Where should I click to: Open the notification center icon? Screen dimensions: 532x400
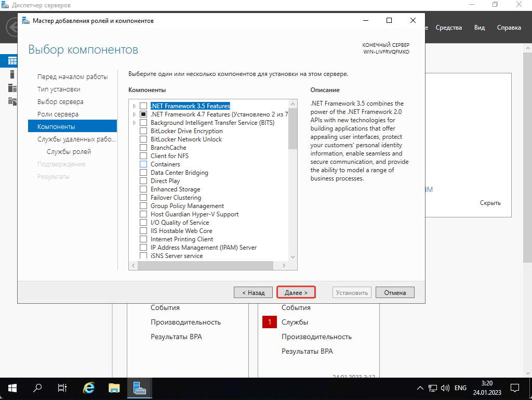tap(515, 388)
